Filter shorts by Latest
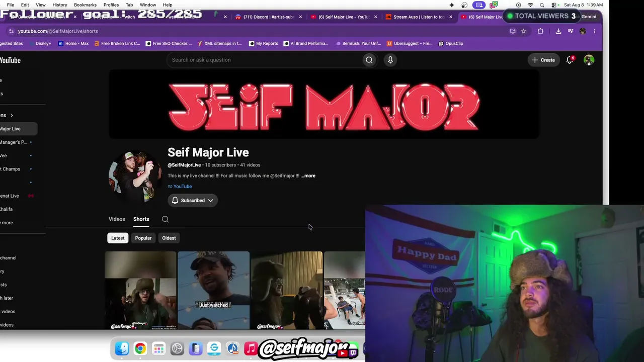The height and width of the screenshot is (362, 644). (118, 238)
